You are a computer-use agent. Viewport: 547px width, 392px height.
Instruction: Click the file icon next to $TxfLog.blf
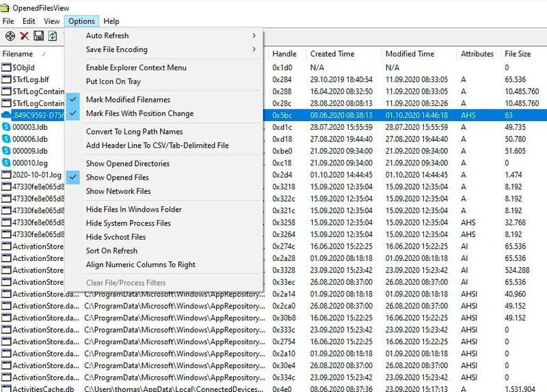pyautogui.click(x=6, y=79)
